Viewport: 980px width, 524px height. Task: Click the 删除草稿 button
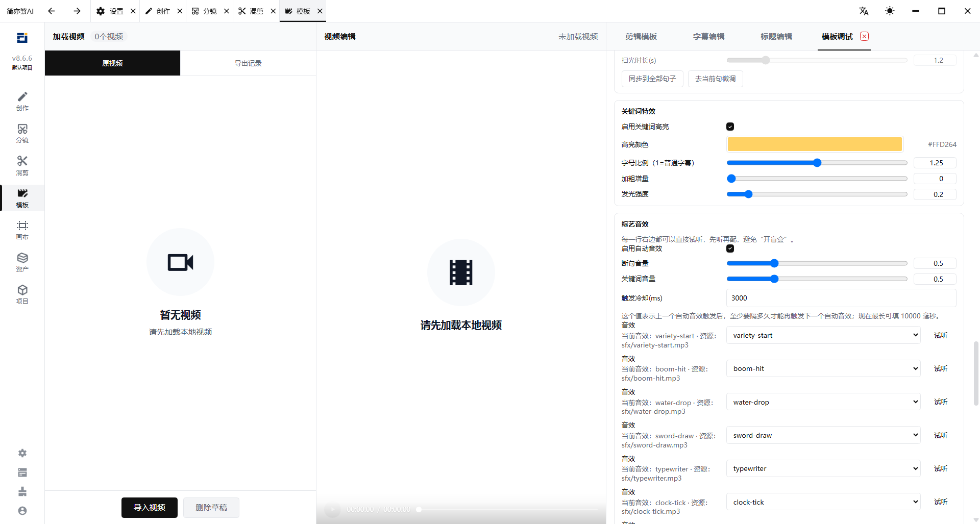click(x=211, y=508)
